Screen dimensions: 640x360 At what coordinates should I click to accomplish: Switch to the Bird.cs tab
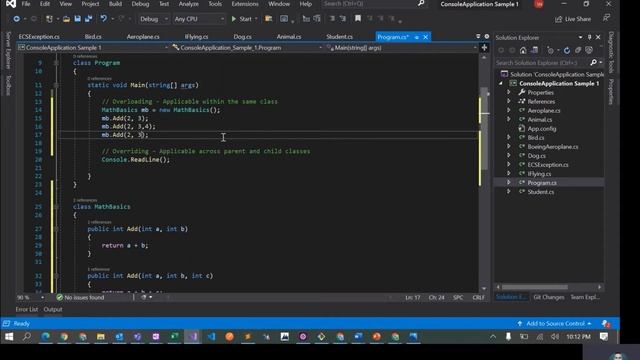93,37
